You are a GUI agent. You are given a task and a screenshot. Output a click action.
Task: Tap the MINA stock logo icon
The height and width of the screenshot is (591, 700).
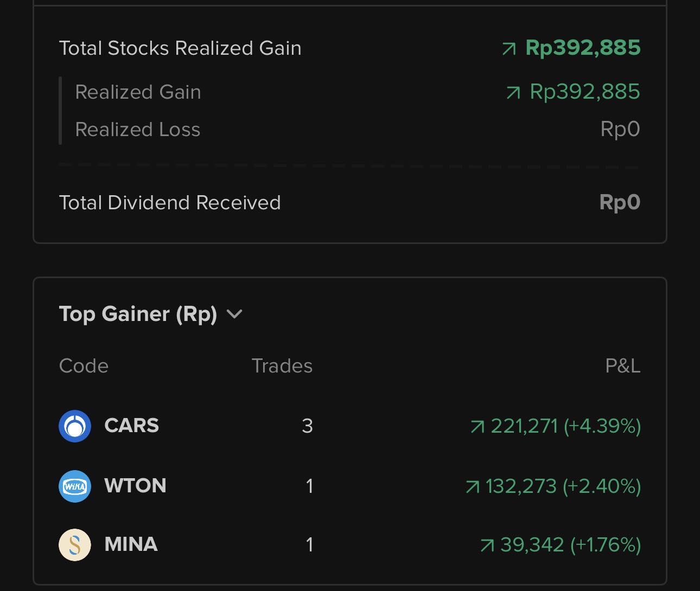(x=75, y=544)
